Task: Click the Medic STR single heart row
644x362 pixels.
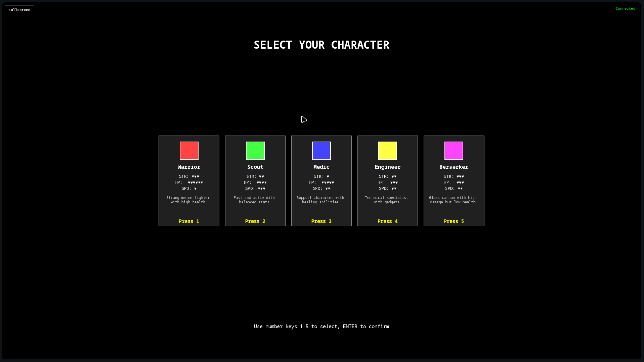Action: click(321, 176)
